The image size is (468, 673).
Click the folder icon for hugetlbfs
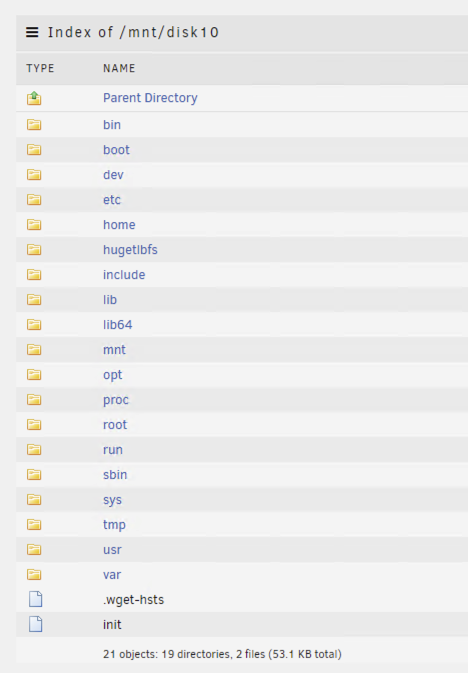point(34,249)
